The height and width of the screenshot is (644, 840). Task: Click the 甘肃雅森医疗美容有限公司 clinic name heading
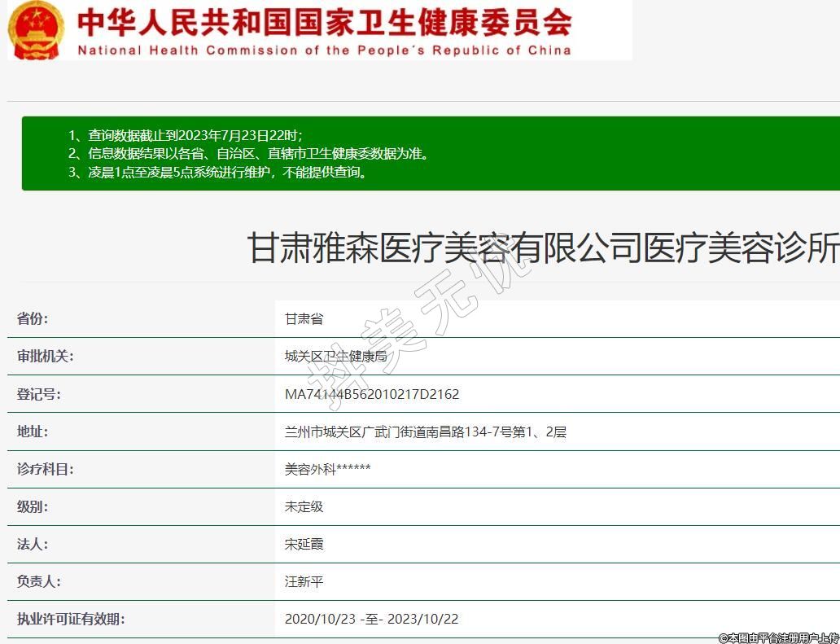[542, 248]
